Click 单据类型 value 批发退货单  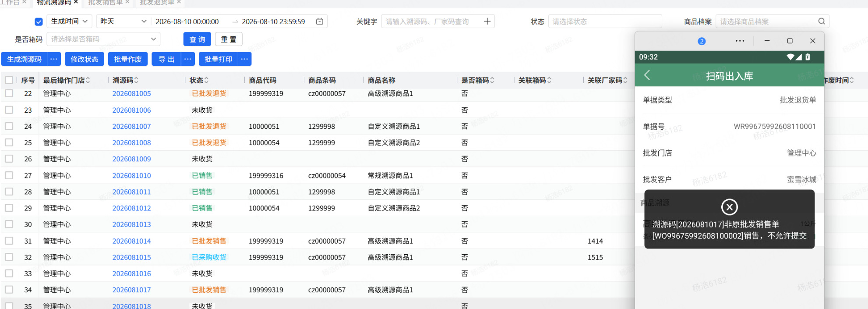point(798,100)
